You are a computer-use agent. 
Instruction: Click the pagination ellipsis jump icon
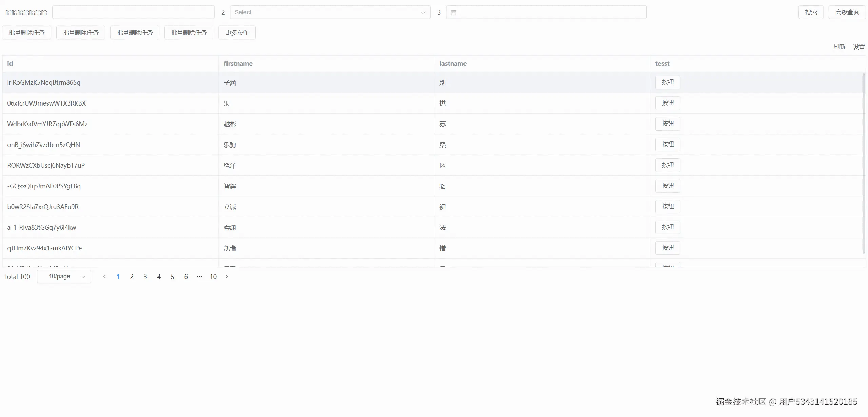coord(199,277)
